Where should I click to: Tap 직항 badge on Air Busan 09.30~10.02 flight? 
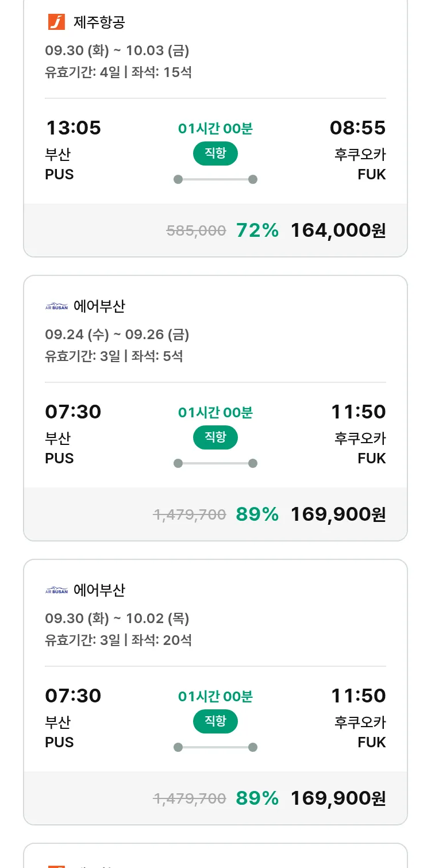tap(215, 721)
